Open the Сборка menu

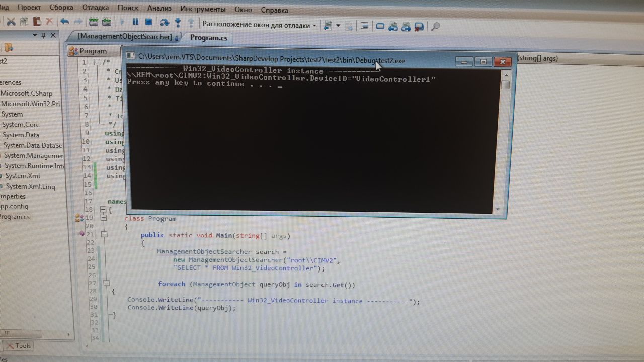[61, 8]
